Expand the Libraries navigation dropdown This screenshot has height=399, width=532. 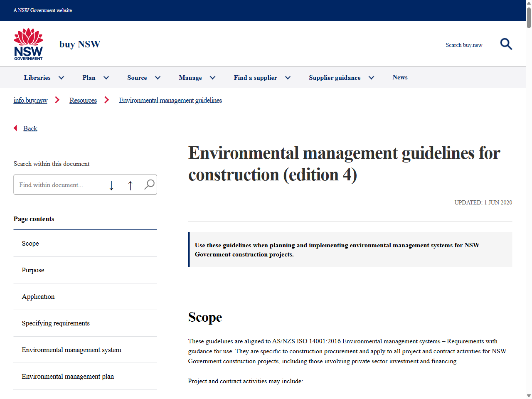pos(61,77)
